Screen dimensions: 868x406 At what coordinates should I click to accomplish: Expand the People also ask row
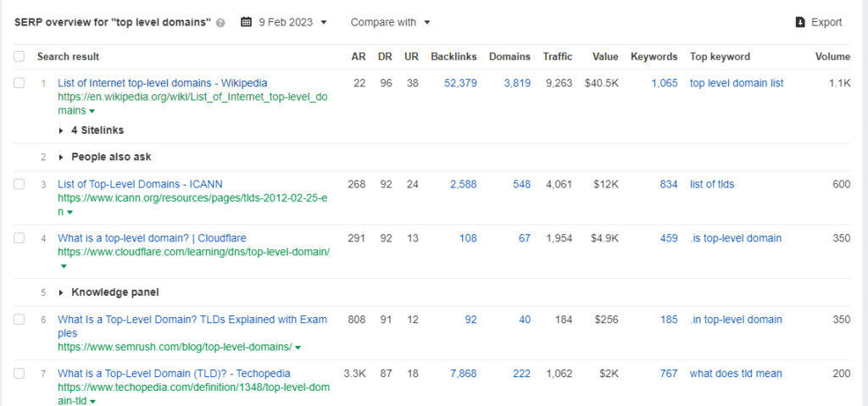click(x=105, y=158)
